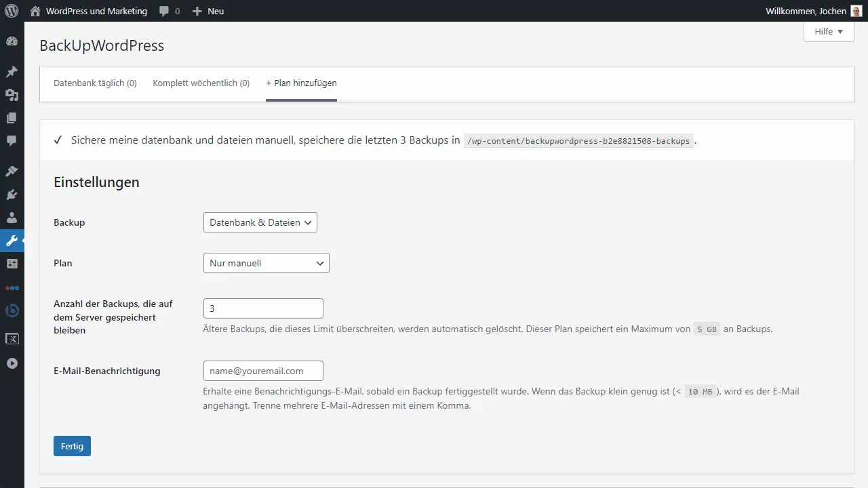Switch to 'Datenbank täglich (0)' tab
This screenshot has height=488, width=868.
pos(95,83)
